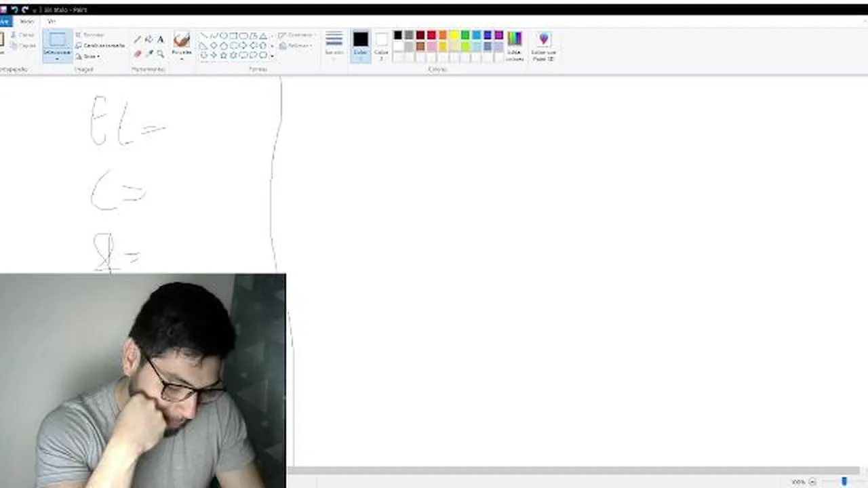Choose the Line shape
The image size is (868, 488).
tap(203, 36)
